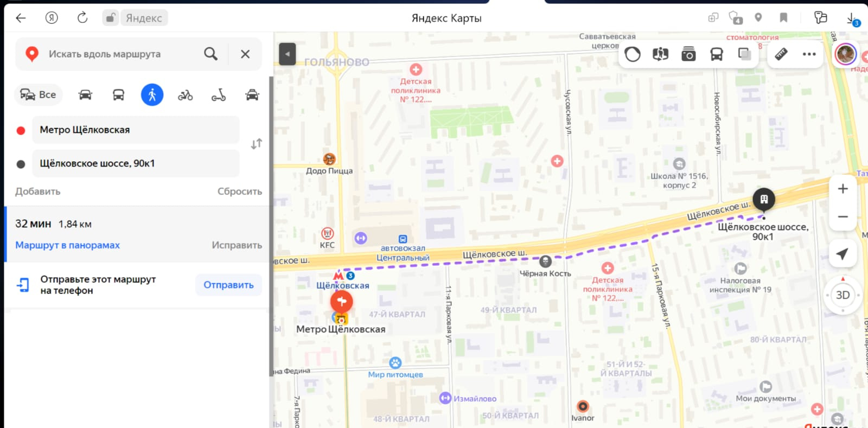The image size is (868, 428).
Task: Click the site security lock icon
Action: [110, 18]
